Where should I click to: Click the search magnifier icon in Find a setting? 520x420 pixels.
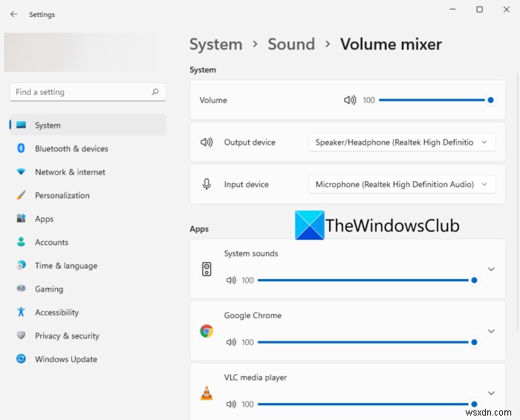tap(155, 92)
